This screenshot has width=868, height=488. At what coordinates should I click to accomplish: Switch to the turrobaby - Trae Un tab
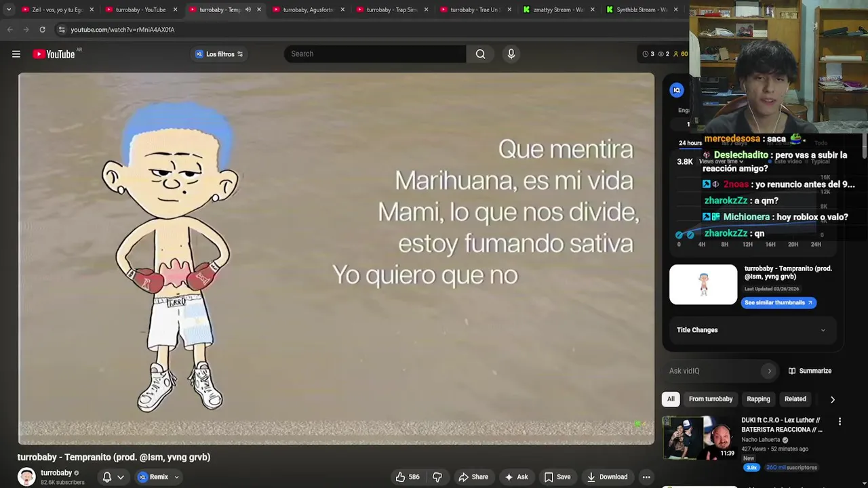(475, 9)
